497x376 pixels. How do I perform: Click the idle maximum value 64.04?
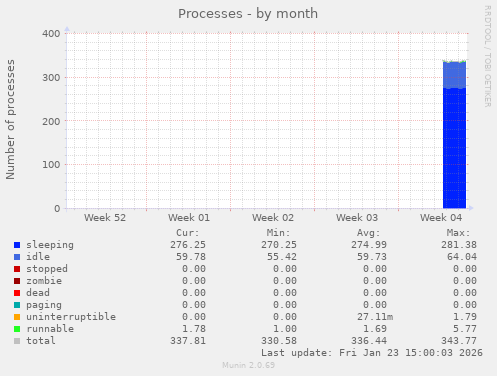(x=462, y=257)
